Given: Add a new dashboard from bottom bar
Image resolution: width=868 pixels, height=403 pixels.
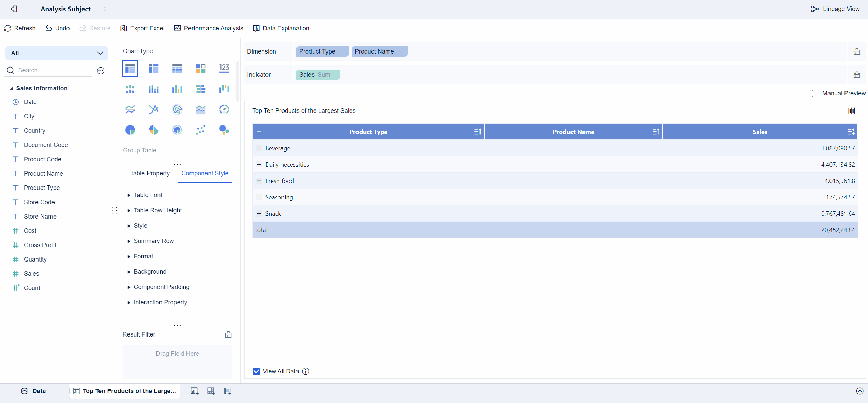Looking at the screenshot, I should 211,391.
